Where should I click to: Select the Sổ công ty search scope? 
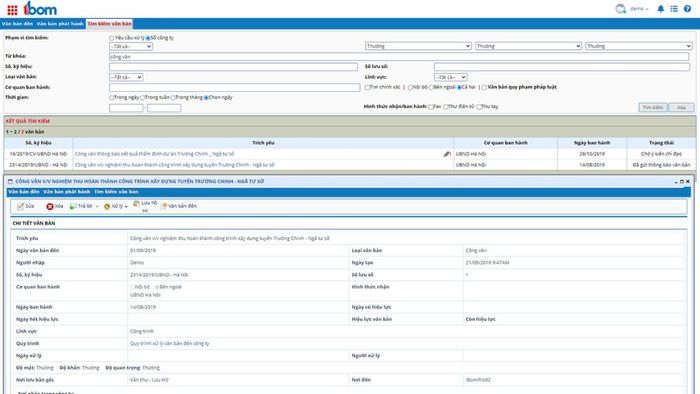click(148, 38)
